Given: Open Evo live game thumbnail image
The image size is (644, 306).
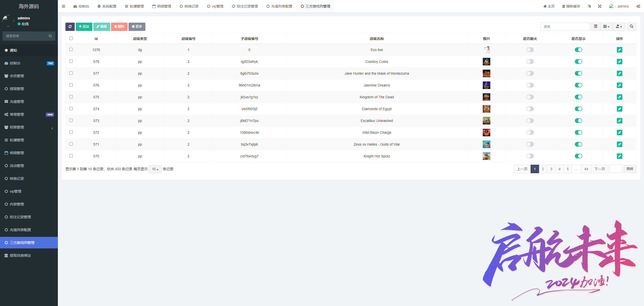Looking at the screenshot, I should point(486,50).
